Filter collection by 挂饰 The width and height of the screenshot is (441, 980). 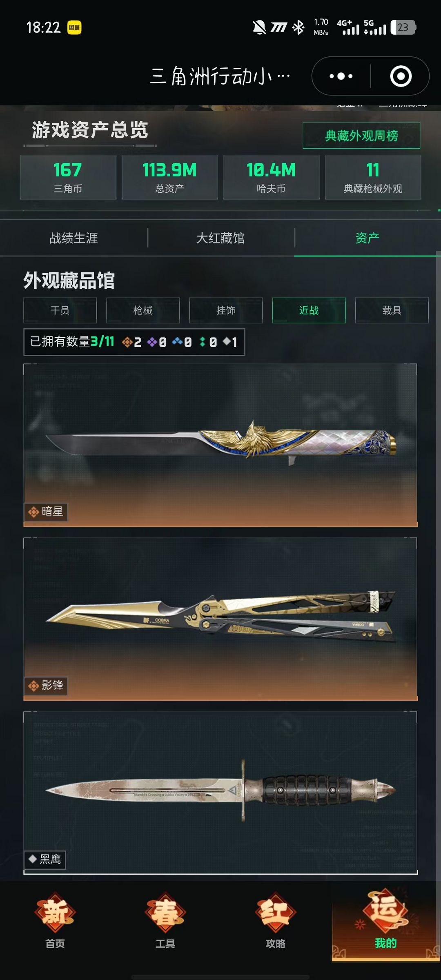pyautogui.click(x=226, y=310)
